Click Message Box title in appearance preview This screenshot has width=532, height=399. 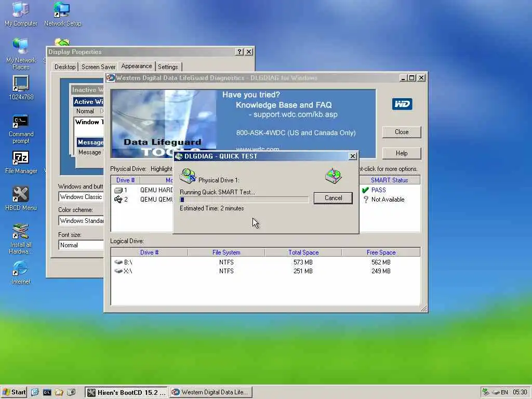(90, 142)
